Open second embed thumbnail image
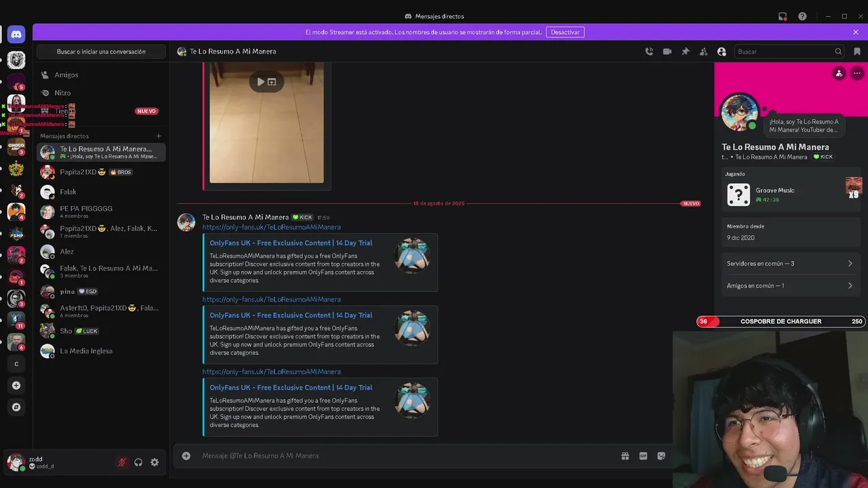 click(412, 328)
